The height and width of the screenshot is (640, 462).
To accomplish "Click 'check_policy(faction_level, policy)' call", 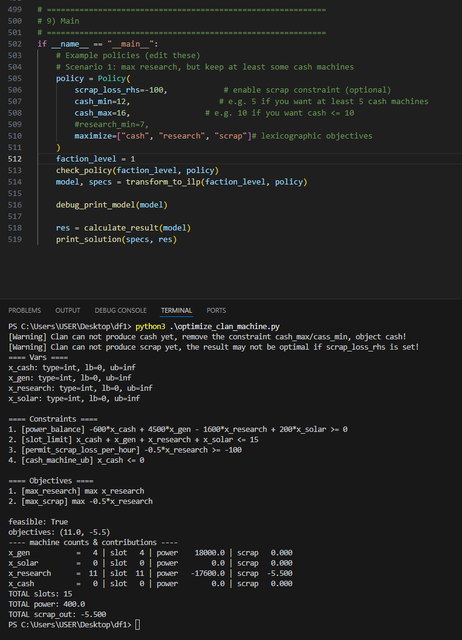I will click(x=137, y=170).
